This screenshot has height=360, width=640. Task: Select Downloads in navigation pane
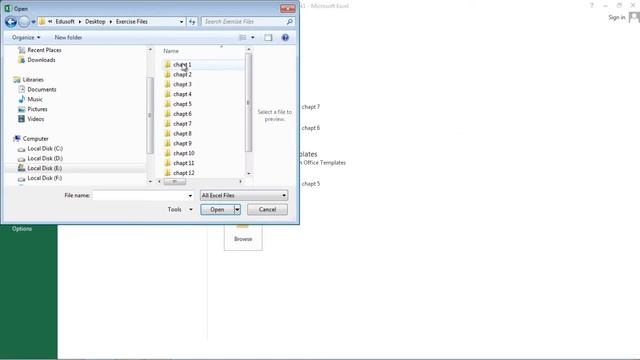point(37,60)
